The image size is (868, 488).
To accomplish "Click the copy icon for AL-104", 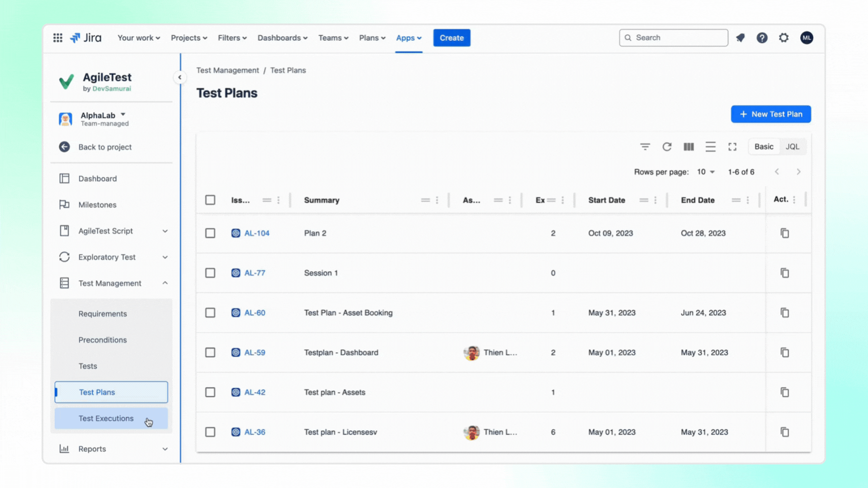I will pos(784,233).
